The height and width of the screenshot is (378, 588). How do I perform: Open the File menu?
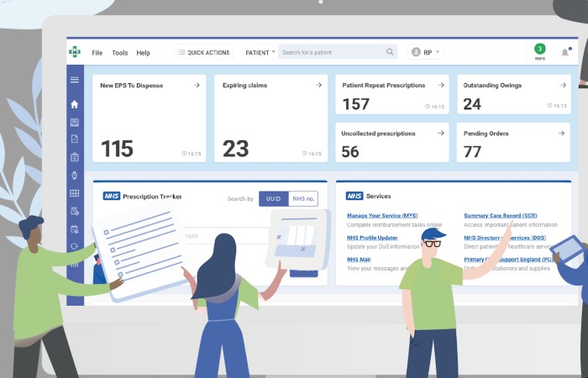[x=97, y=53]
